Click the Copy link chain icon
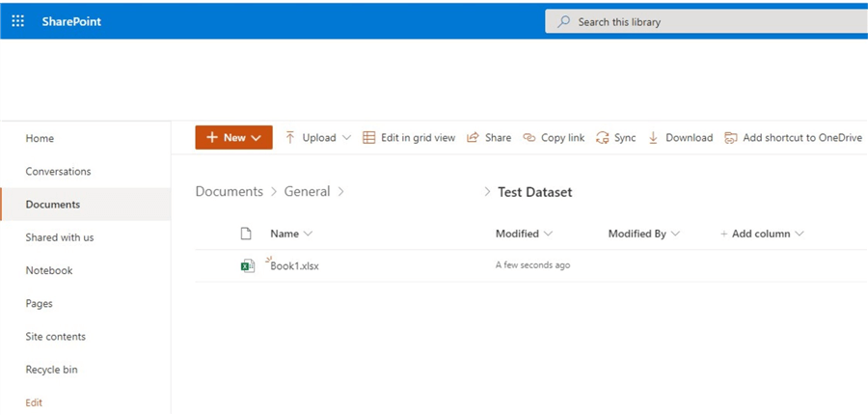 pos(529,137)
